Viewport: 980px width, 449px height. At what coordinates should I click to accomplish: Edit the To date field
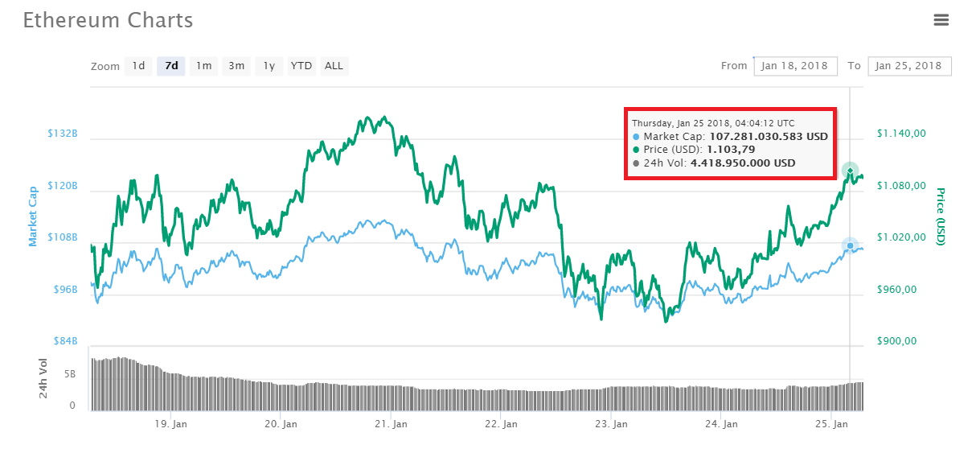(x=909, y=66)
